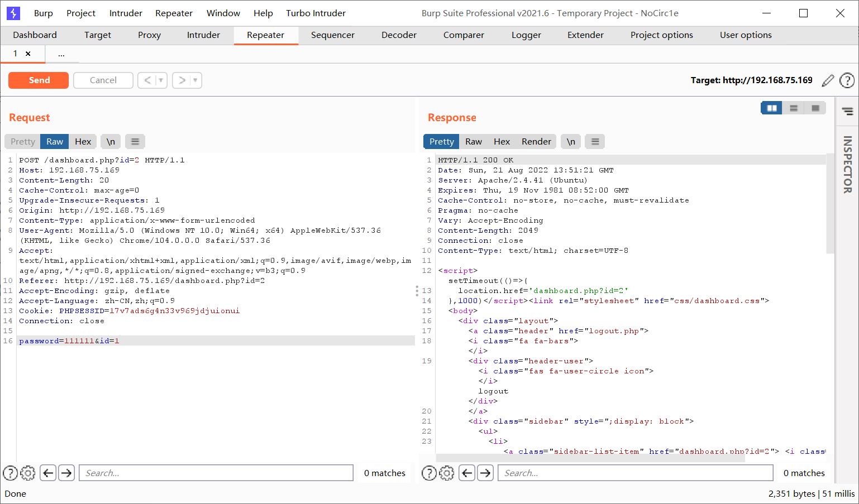Open new Repeater tab via ellipsis tab
The width and height of the screenshot is (859, 504).
[61, 54]
